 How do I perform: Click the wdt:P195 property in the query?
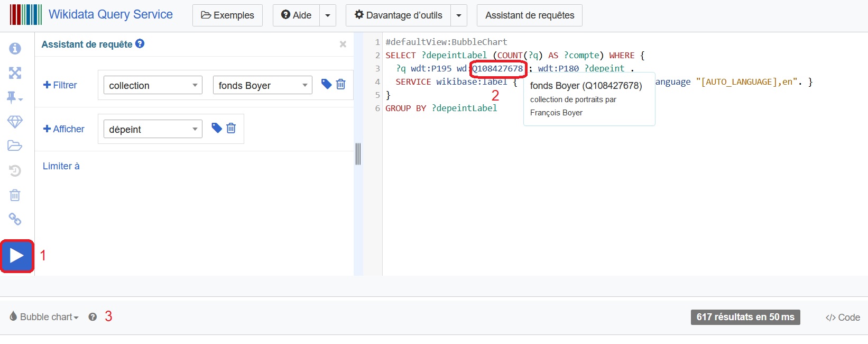coord(431,68)
